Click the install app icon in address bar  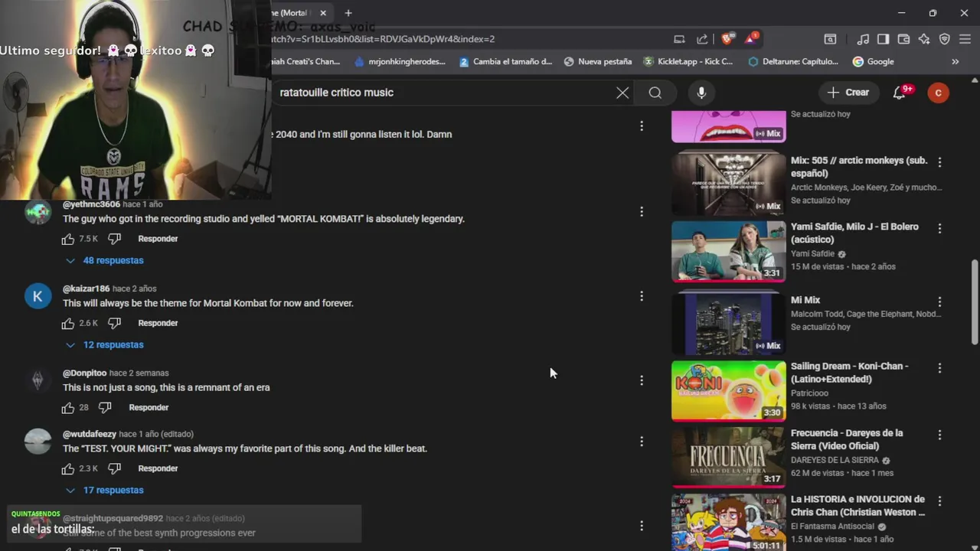tap(679, 39)
